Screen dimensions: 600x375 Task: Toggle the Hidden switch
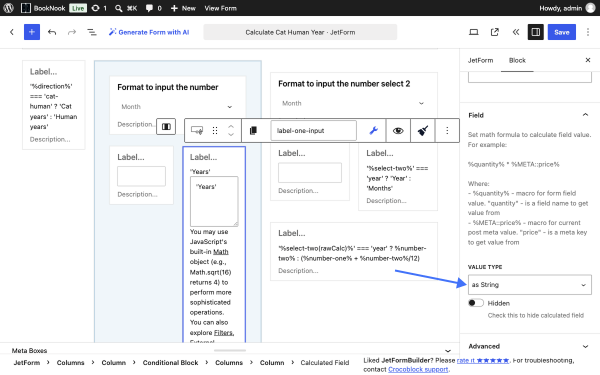476,303
